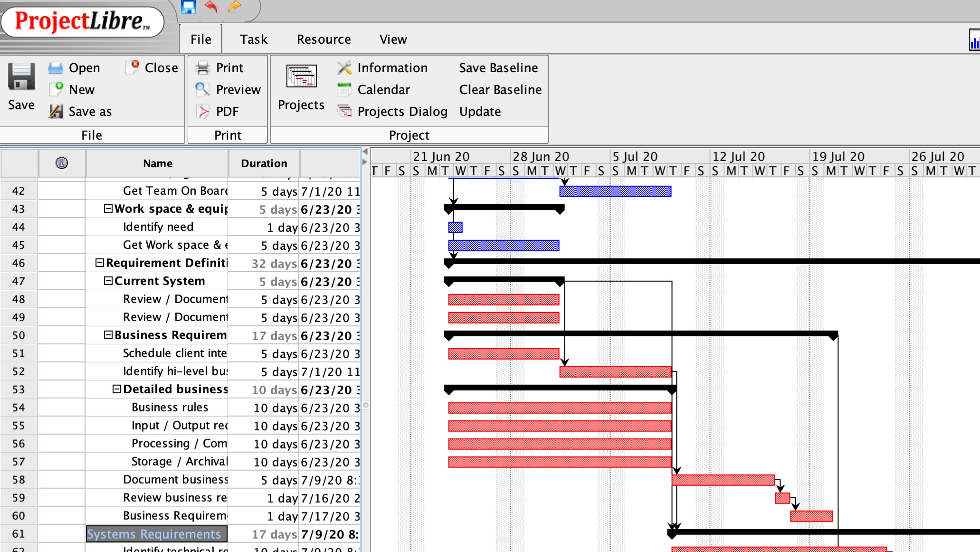The image size is (980, 552).
Task: Click the Projects Gantt chart icon
Action: (x=301, y=77)
